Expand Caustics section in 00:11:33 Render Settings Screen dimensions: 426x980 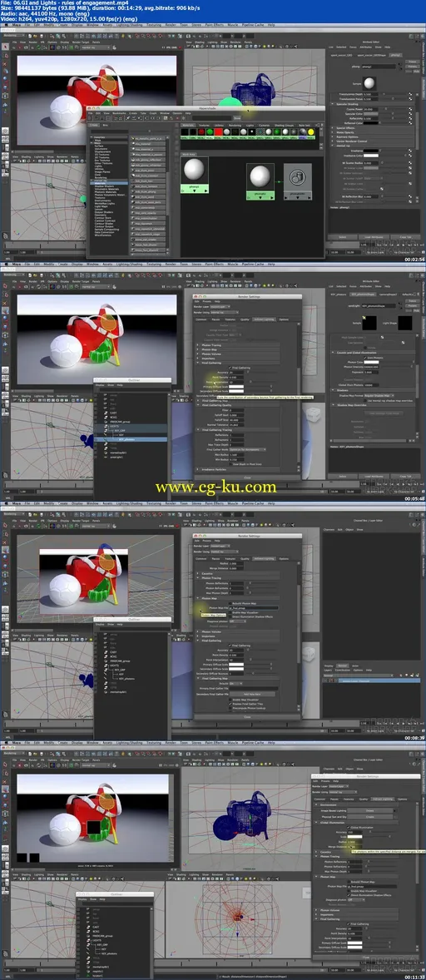click(316, 852)
